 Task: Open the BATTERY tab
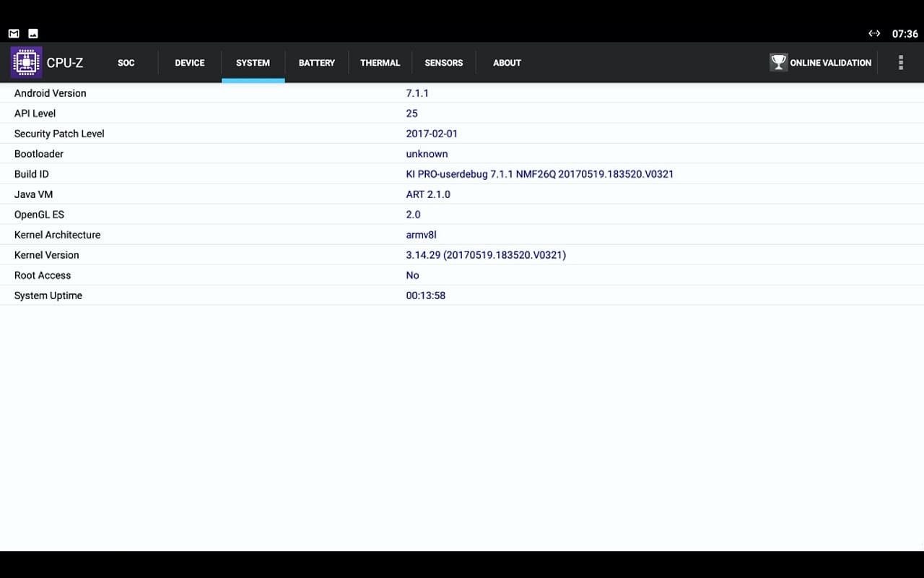(317, 63)
